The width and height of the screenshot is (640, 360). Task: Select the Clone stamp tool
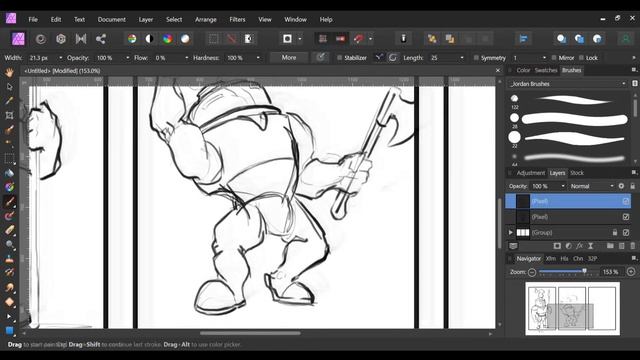pos(9,259)
